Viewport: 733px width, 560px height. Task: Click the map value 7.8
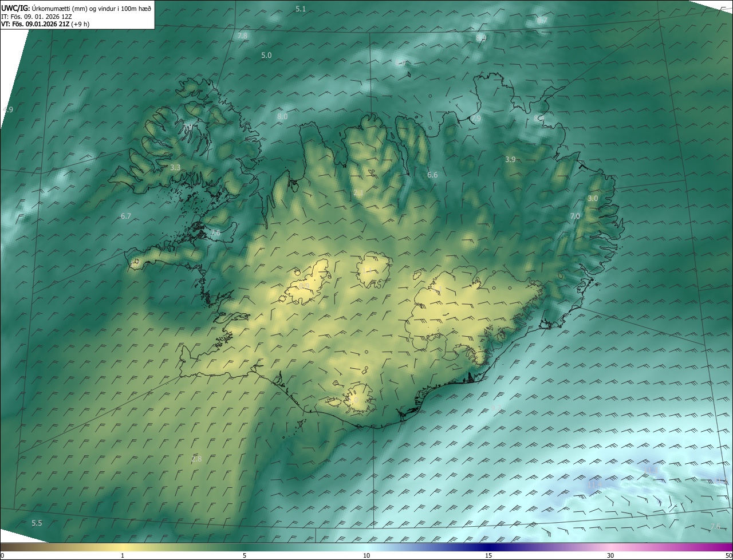point(242,36)
